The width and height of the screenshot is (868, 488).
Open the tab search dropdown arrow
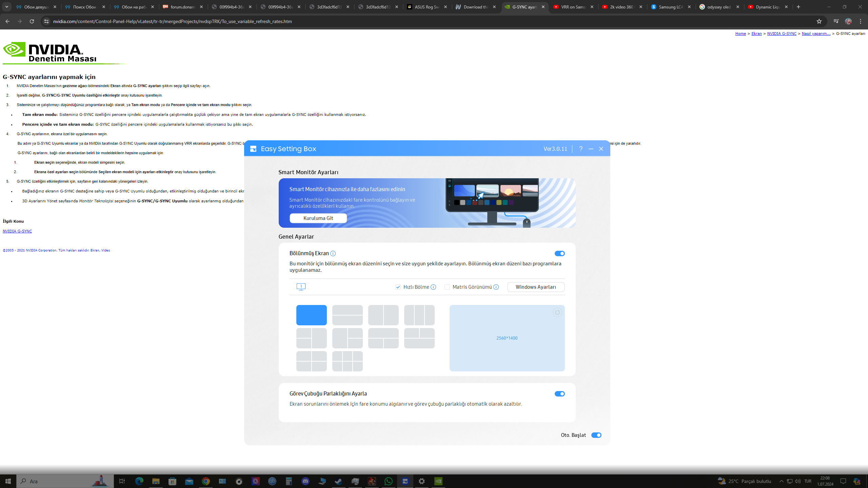point(6,7)
